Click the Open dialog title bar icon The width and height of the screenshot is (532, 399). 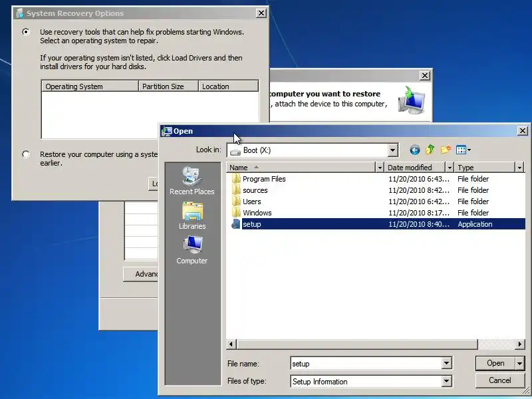pos(166,131)
